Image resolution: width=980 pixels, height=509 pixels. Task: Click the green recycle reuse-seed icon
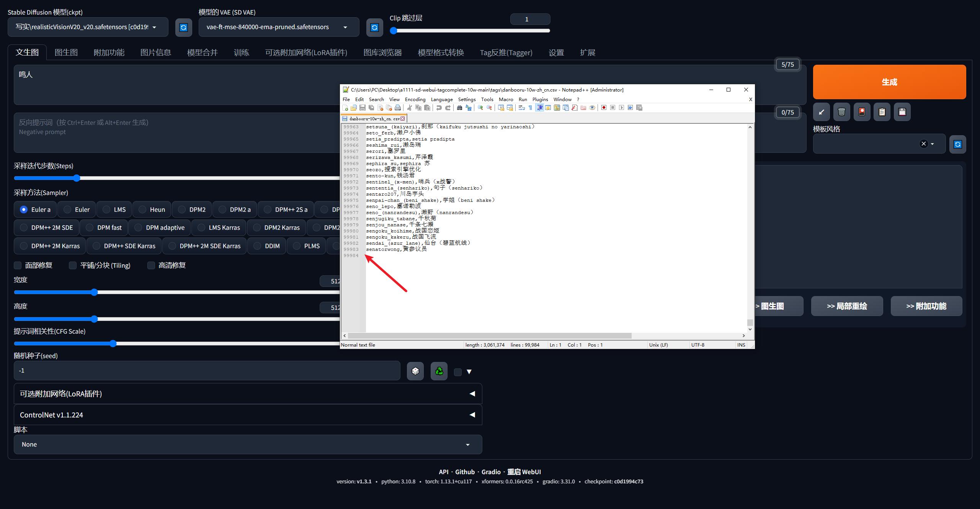(439, 371)
